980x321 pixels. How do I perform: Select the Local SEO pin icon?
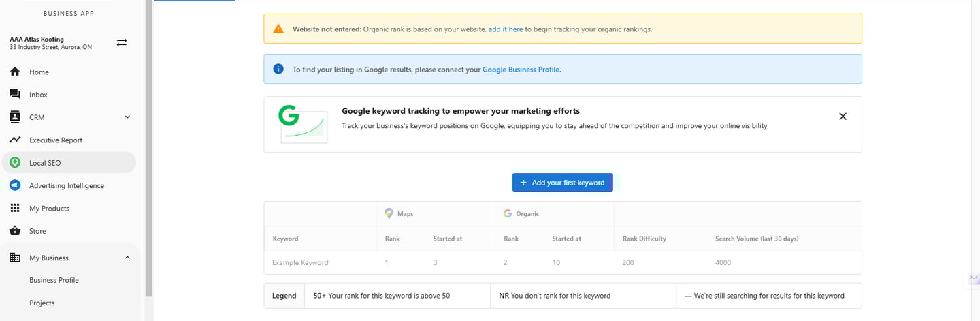[x=15, y=163]
